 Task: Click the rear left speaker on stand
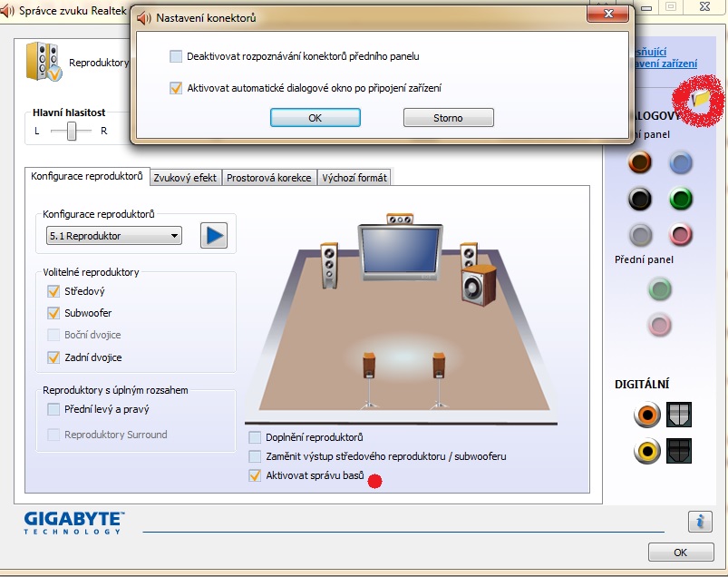pos(369,380)
